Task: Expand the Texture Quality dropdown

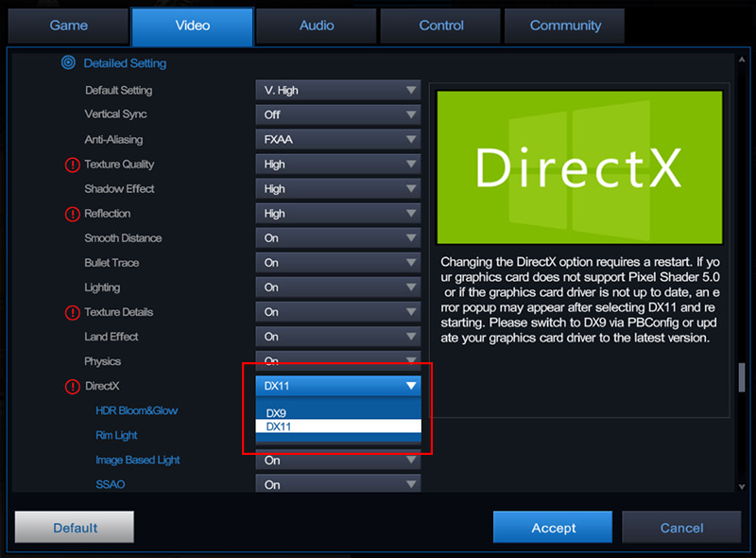Action: (x=338, y=165)
